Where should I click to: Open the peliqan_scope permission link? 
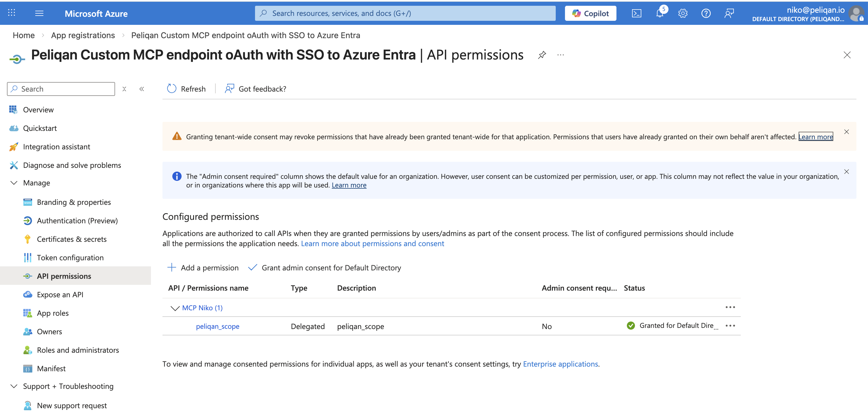[218, 326]
